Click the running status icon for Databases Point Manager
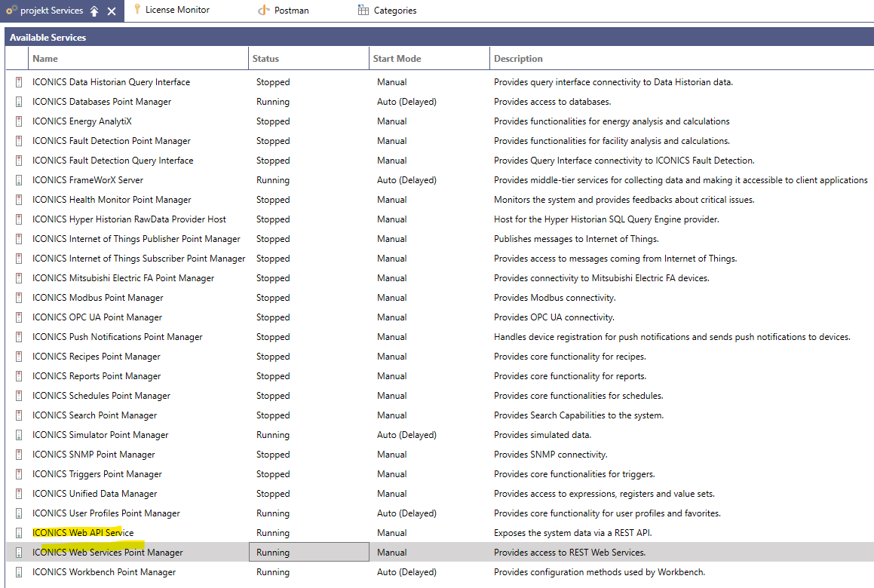Screen dimensions: 874x588 (x=18, y=102)
